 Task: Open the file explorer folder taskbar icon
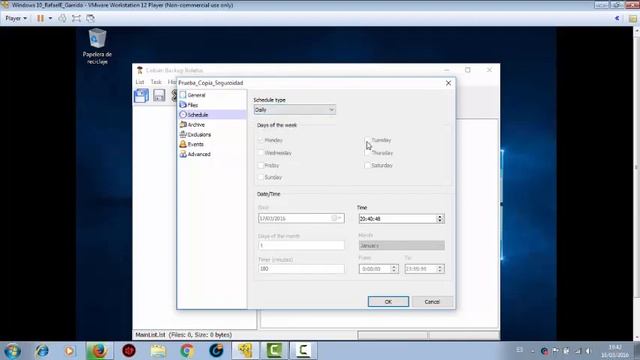[158, 351]
